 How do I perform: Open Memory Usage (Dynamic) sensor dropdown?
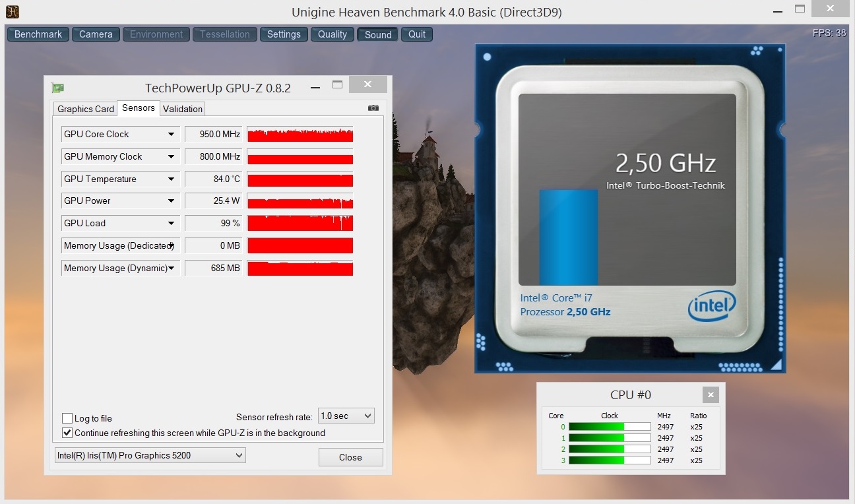click(x=171, y=268)
